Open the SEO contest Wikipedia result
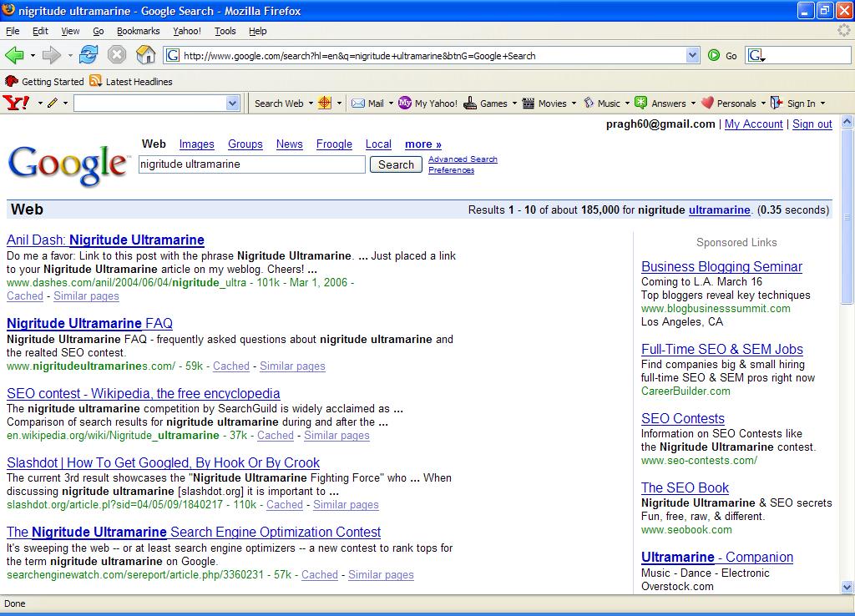The width and height of the screenshot is (855, 616). tap(144, 393)
